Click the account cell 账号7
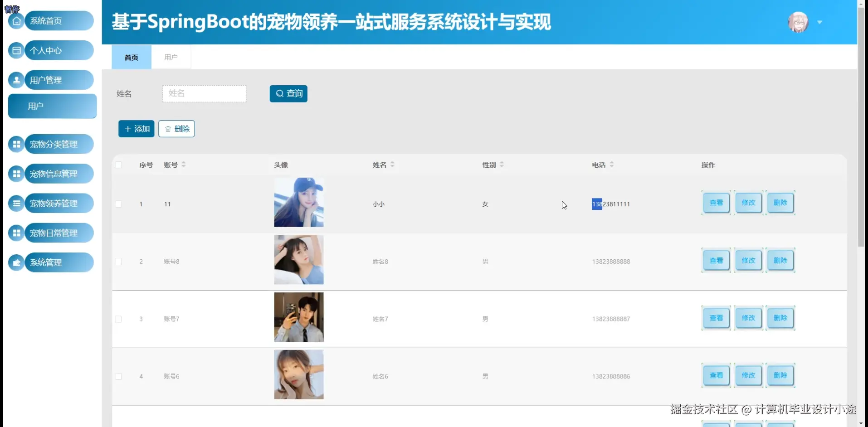The width and height of the screenshot is (868, 427). click(x=171, y=319)
